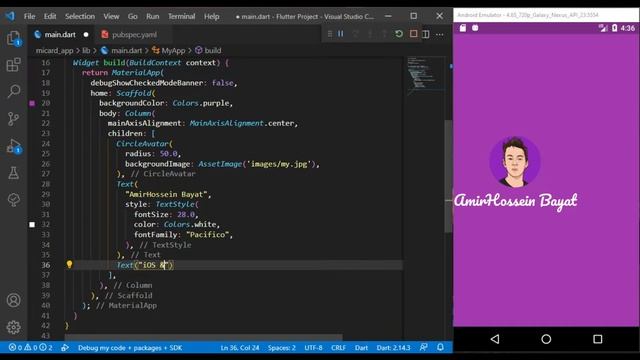This screenshot has width=640, height=360.
Task: Open errors and warnings status indicator
Action: tap(31, 348)
